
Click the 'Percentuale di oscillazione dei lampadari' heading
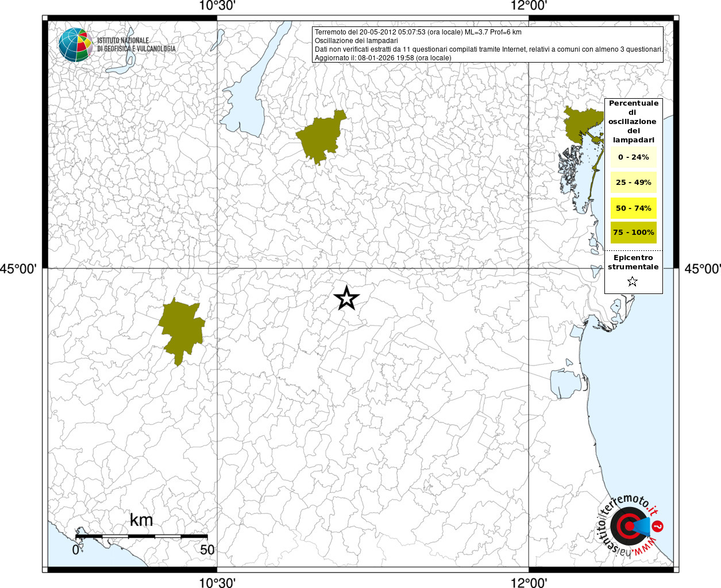tap(634, 121)
